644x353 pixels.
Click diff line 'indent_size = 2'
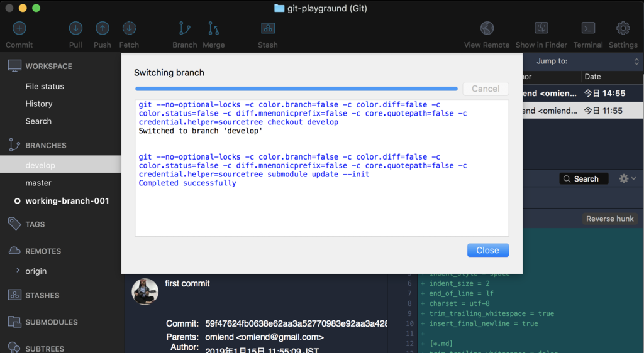(x=460, y=283)
